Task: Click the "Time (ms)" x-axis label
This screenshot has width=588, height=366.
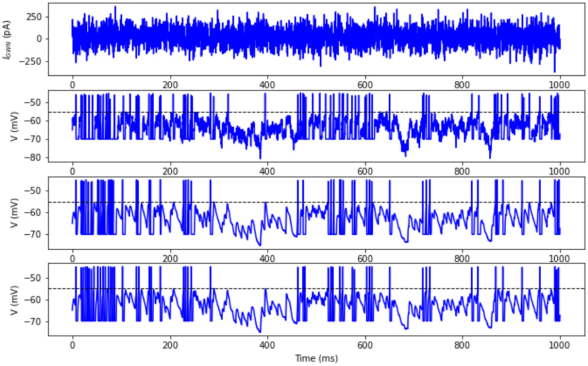Action: (x=316, y=359)
